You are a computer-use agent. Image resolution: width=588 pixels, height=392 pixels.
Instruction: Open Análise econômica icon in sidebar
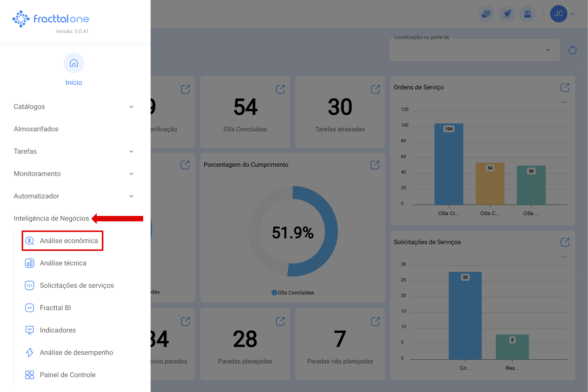click(x=29, y=241)
